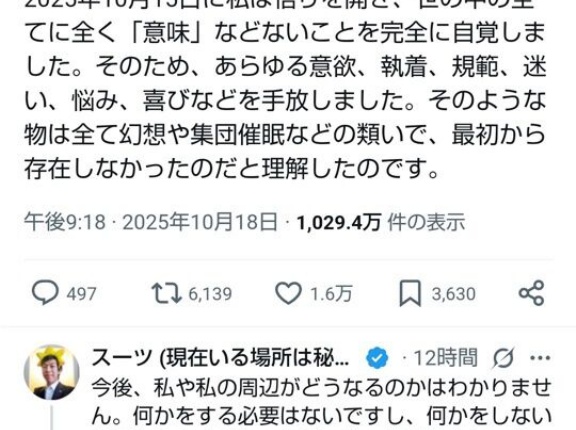This screenshot has width=576, height=430.
Task: Open スーツ profile avatar
Action: (x=51, y=372)
